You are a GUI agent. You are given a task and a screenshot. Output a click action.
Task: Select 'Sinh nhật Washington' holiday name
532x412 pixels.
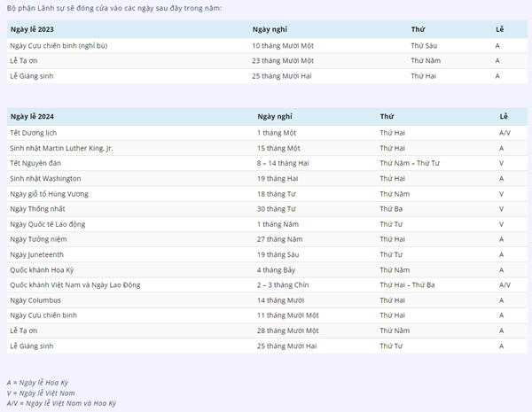point(45,179)
